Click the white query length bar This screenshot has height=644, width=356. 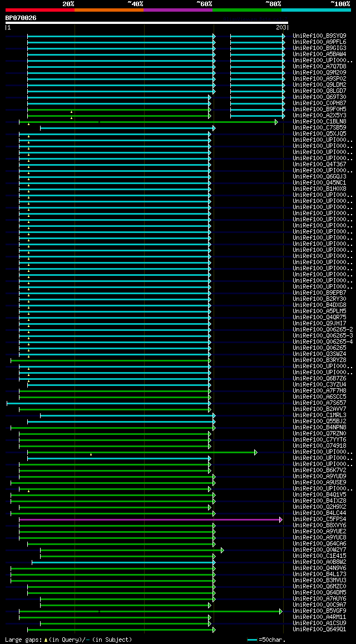pos(147,23)
